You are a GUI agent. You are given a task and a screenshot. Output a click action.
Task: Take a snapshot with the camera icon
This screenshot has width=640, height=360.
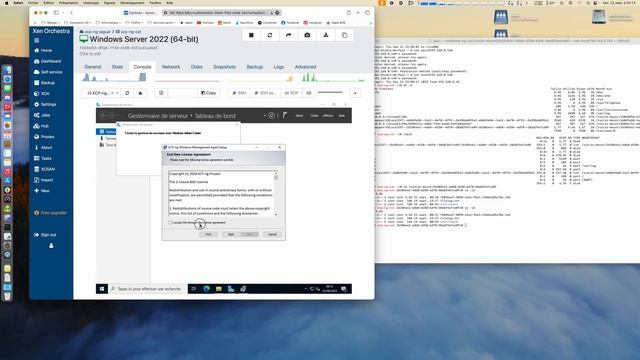point(307,36)
